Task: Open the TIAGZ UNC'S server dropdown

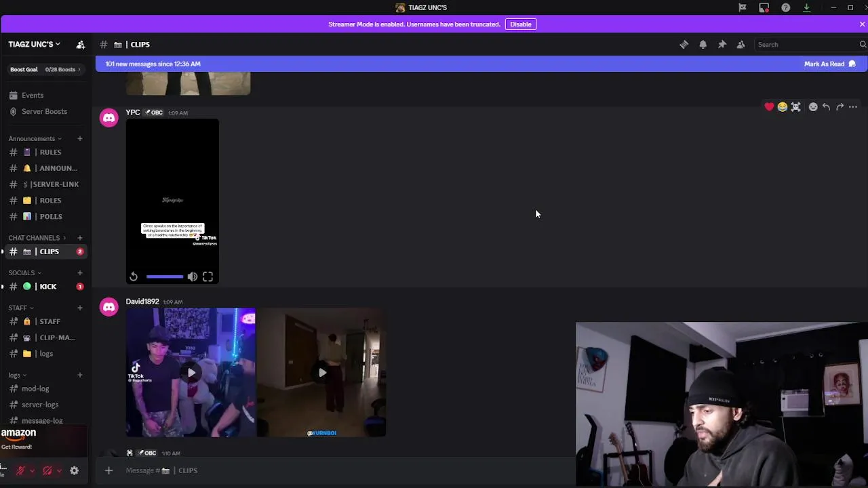Action: click(x=34, y=45)
